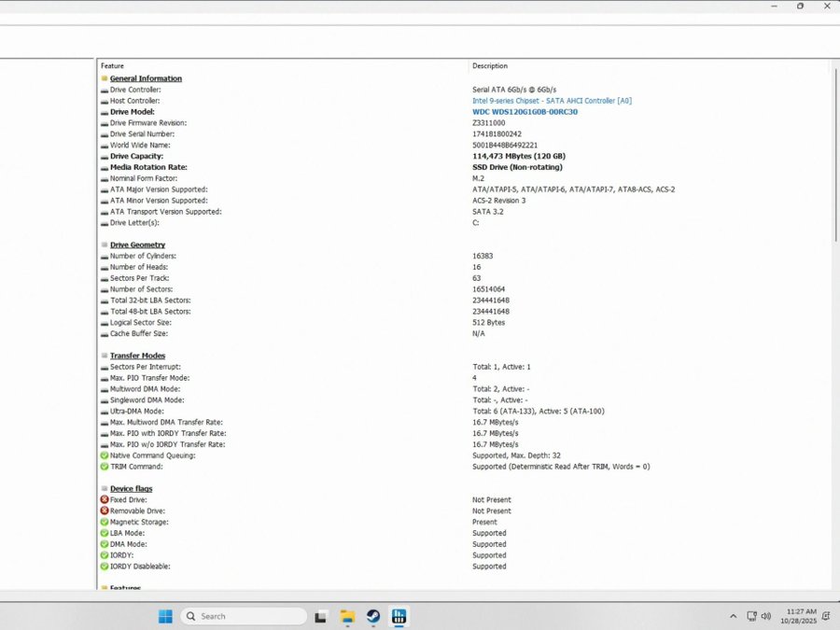
Task: Click the HWiNFO icon in the taskbar
Action: [x=399, y=616]
